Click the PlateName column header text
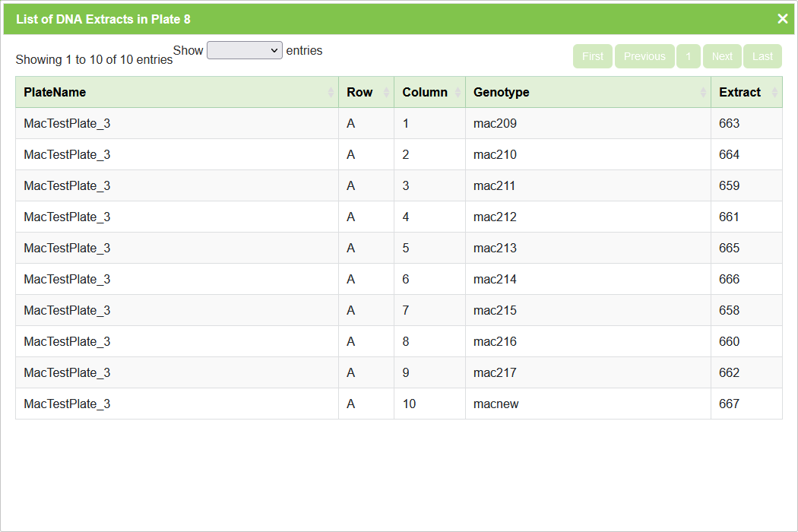This screenshot has height=532, width=798. click(x=55, y=93)
